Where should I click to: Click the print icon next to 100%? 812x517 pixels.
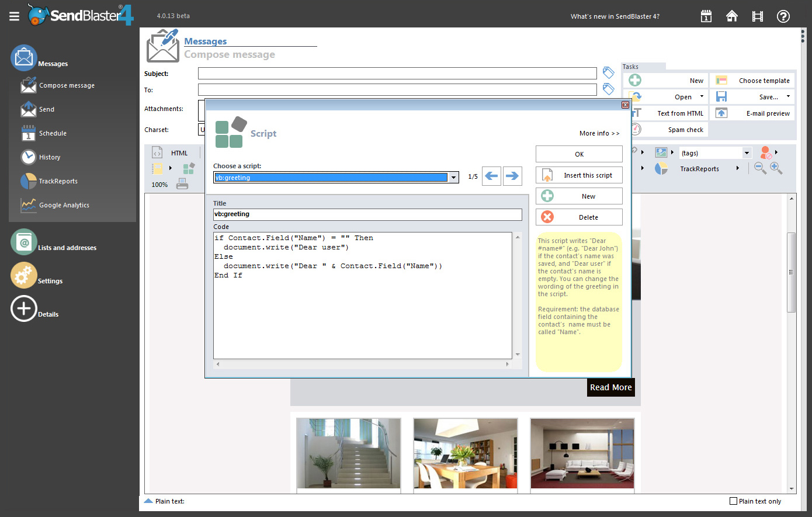[182, 184]
